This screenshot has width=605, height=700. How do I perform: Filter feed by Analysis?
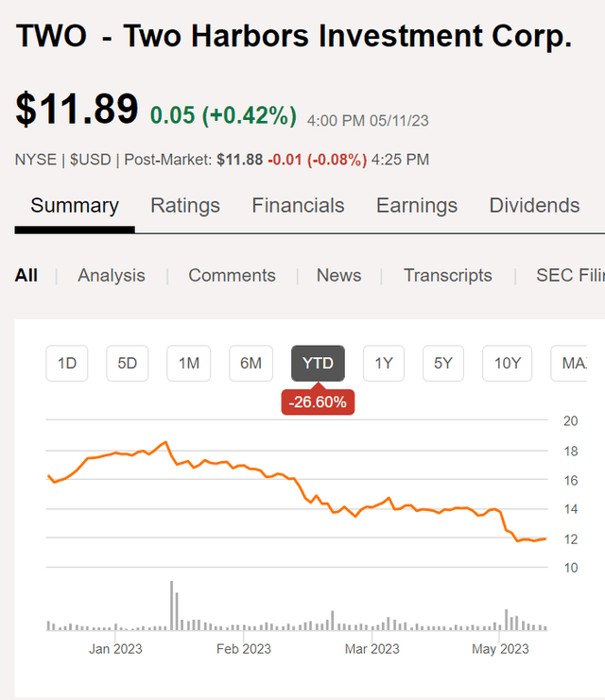coord(112,276)
